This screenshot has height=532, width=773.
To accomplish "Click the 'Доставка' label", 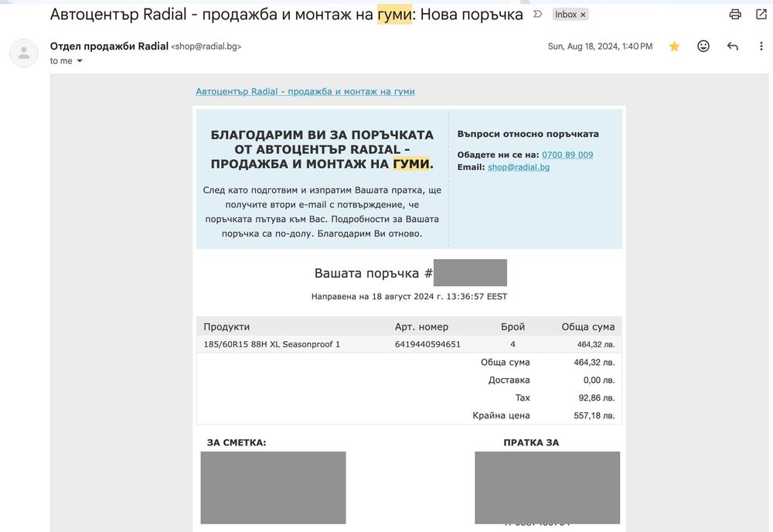I will pyautogui.click(x=509, y=380).
